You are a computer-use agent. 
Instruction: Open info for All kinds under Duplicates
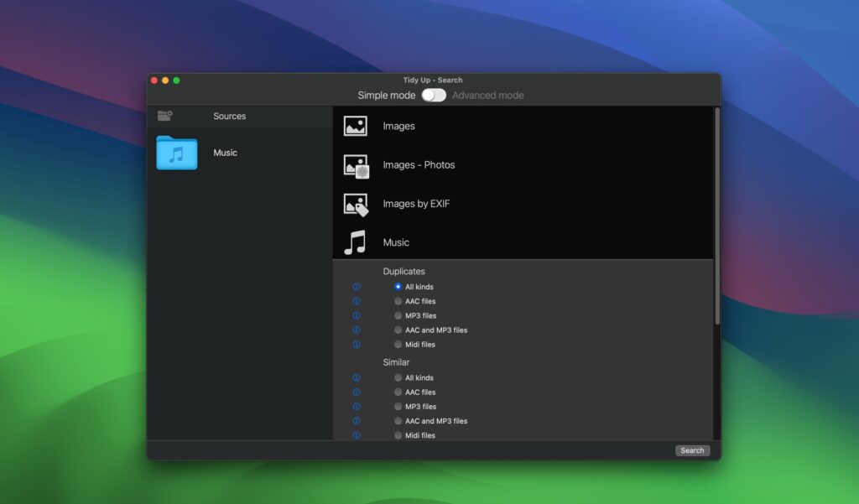(357, 287)
